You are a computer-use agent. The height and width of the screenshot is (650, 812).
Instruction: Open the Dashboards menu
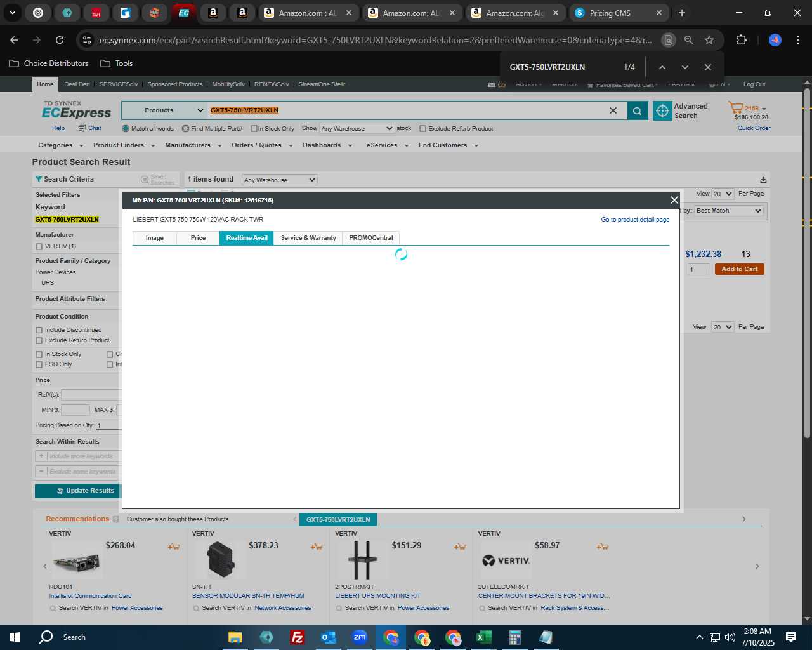327,145
